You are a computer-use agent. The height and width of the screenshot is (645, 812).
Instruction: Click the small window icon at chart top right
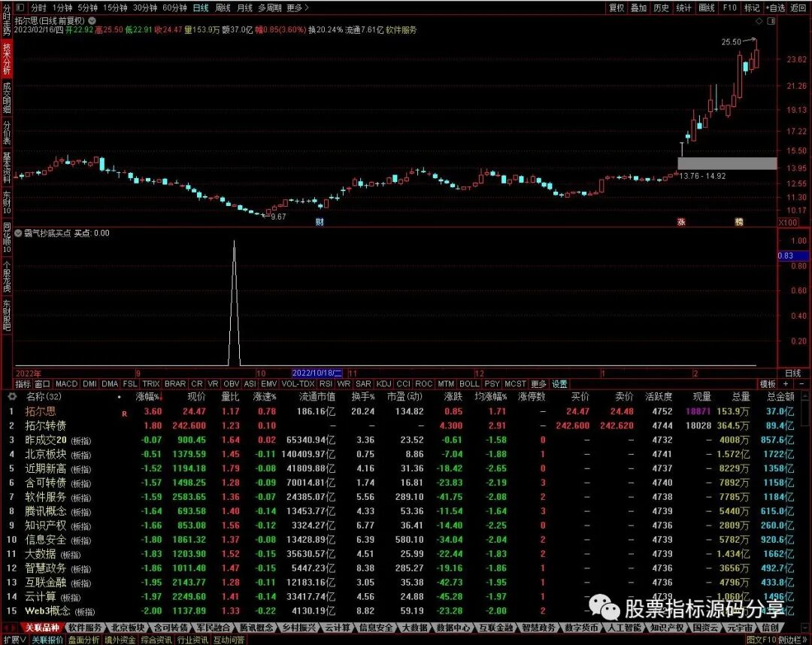[771, 21]
